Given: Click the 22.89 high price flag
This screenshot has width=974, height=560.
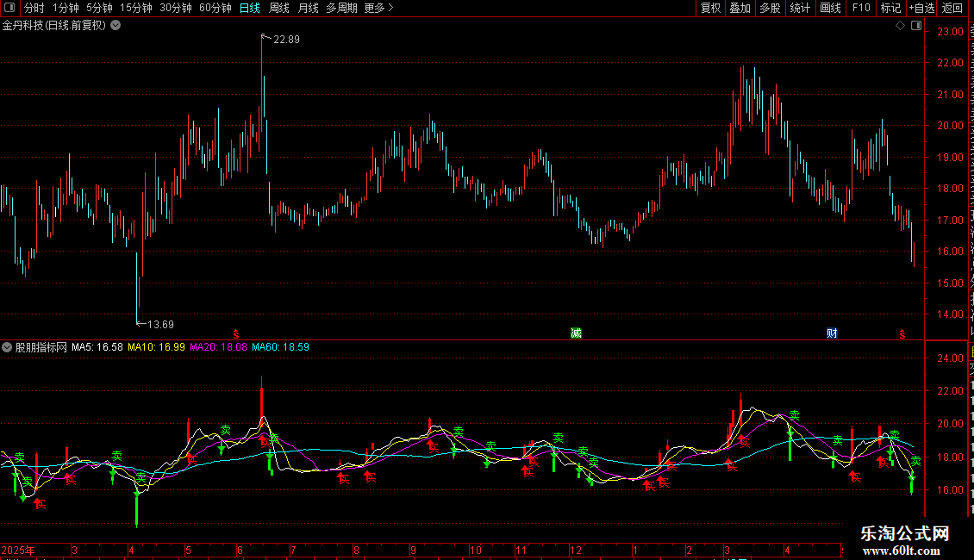Looking at the screenshot, I should point(281,39).
